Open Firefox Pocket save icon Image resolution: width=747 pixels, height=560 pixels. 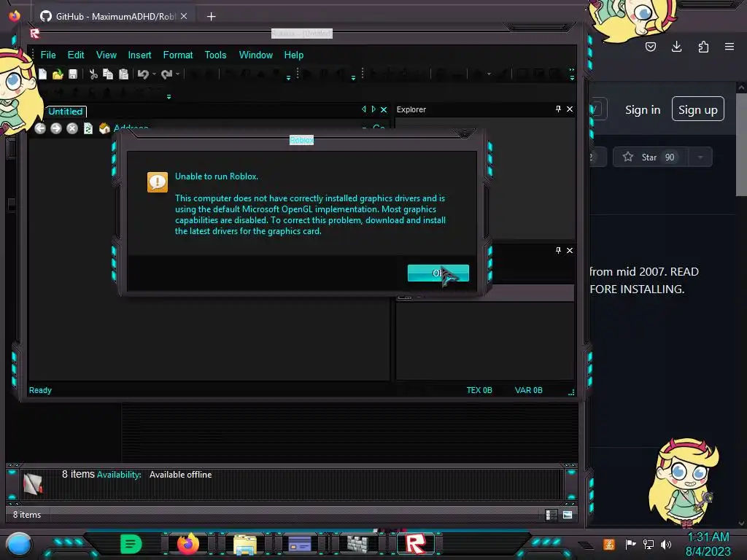[x=650, y=47]
